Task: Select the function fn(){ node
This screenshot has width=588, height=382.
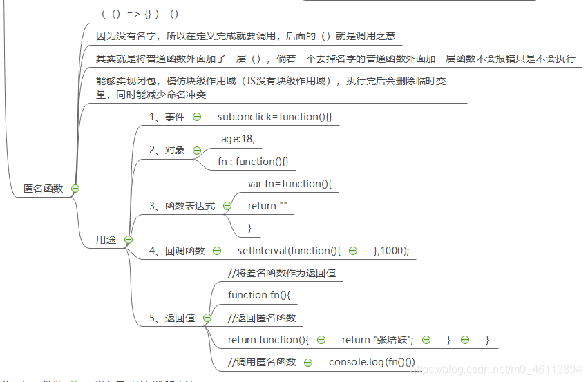Action: (259, 295)
